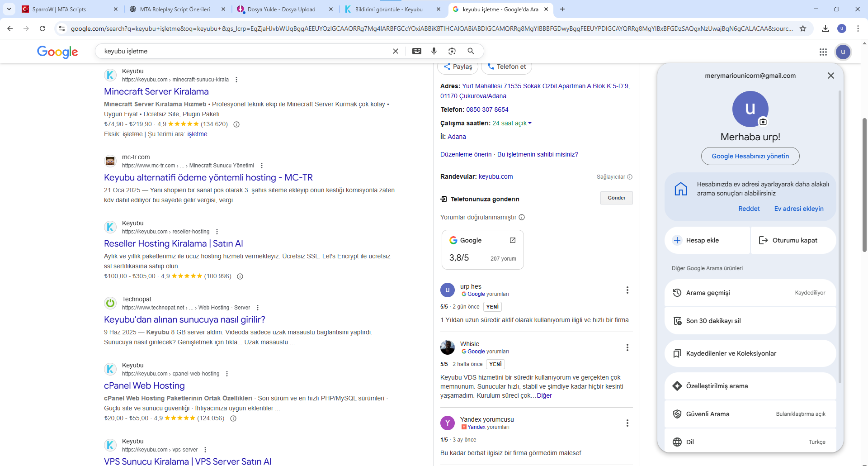868x466 pixels.
Task: Bookmark this page with star icon
Action: (x=803, y=29)
